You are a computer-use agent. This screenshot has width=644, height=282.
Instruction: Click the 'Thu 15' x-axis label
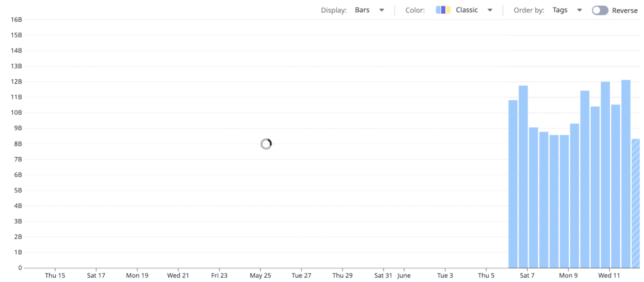pyautogui.click(x=55, y=275)
